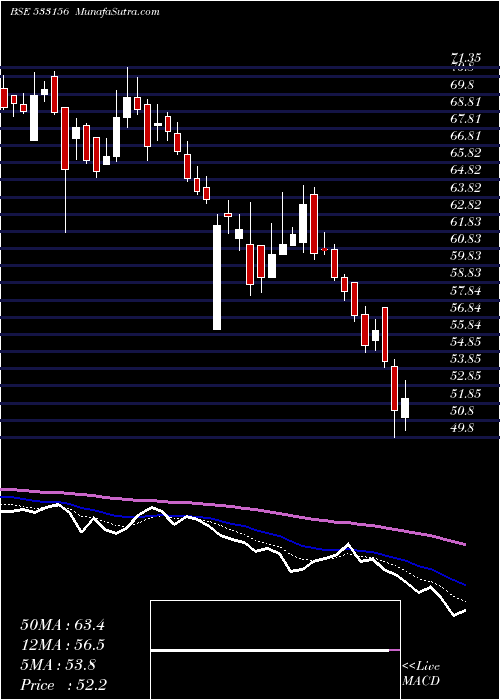The height and width of the screenshot is (700, 500).
Task: Click the 55.84 price axis label
Action: 466,325
